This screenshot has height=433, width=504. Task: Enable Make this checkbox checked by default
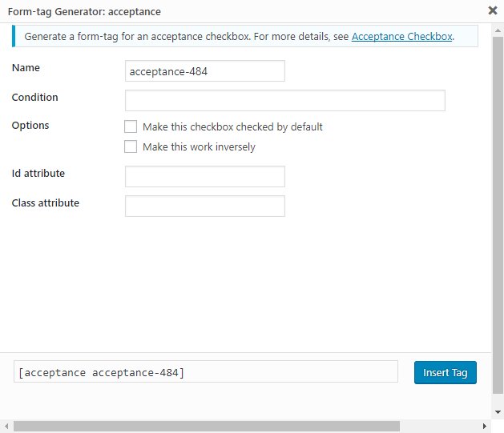(131, 126)
